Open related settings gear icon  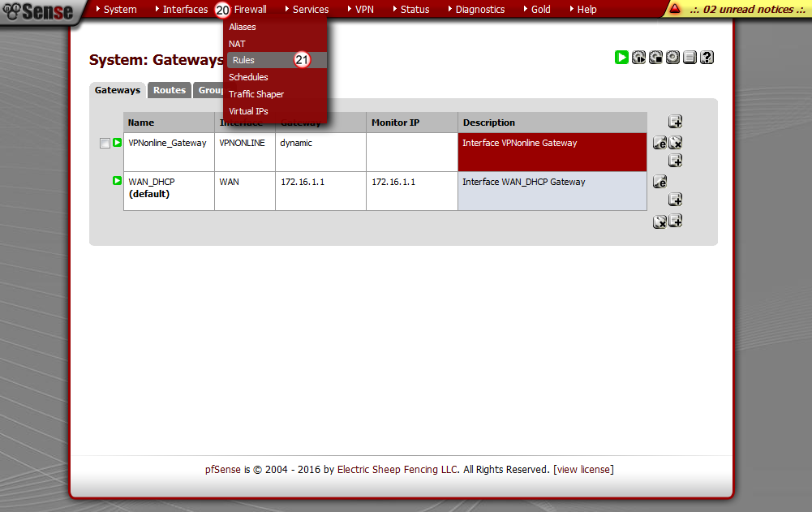(x=672, y=58)
